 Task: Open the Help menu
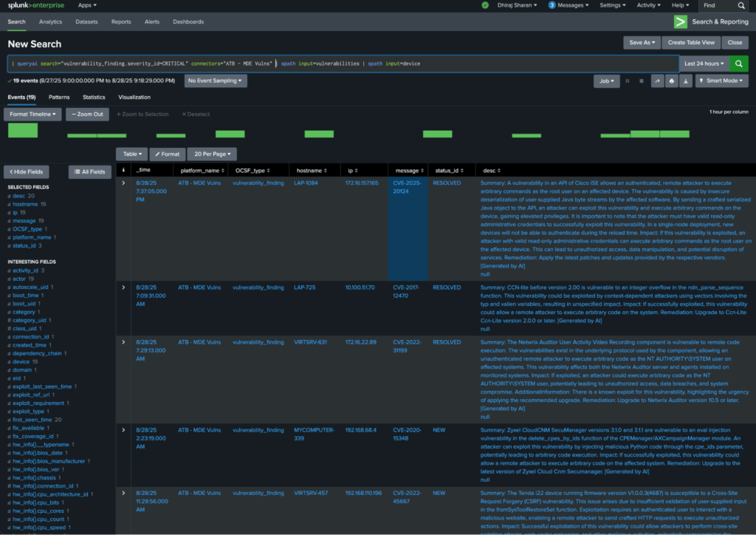680,5
